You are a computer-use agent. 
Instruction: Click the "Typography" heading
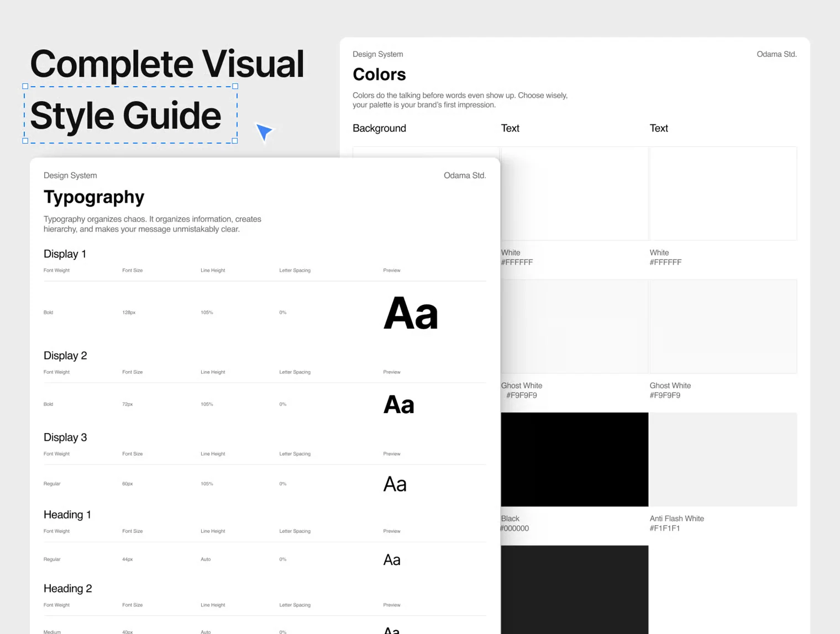pyautogui.click(x=94, y=198)
